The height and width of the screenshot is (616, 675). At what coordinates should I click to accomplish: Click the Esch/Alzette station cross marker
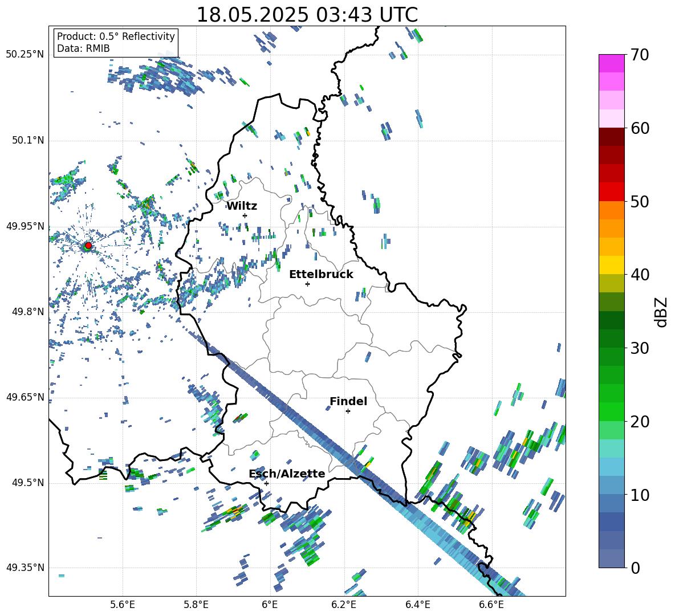point(266,483)
